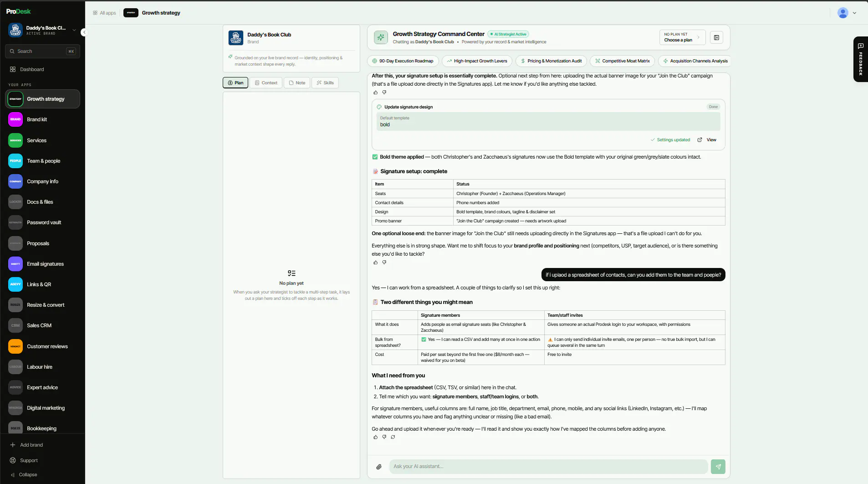
Task: Select Acquisition Channels Analysis prompt
Action: click(x=694, y=61)
